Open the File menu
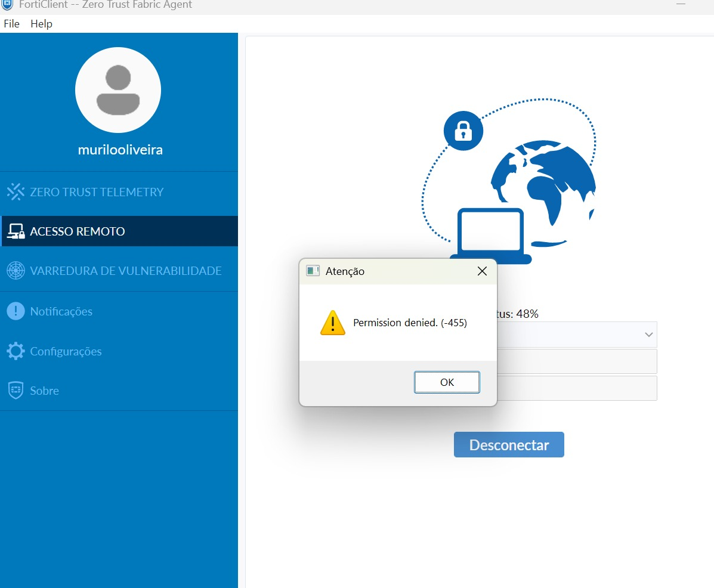 click(x=11, y=24)
